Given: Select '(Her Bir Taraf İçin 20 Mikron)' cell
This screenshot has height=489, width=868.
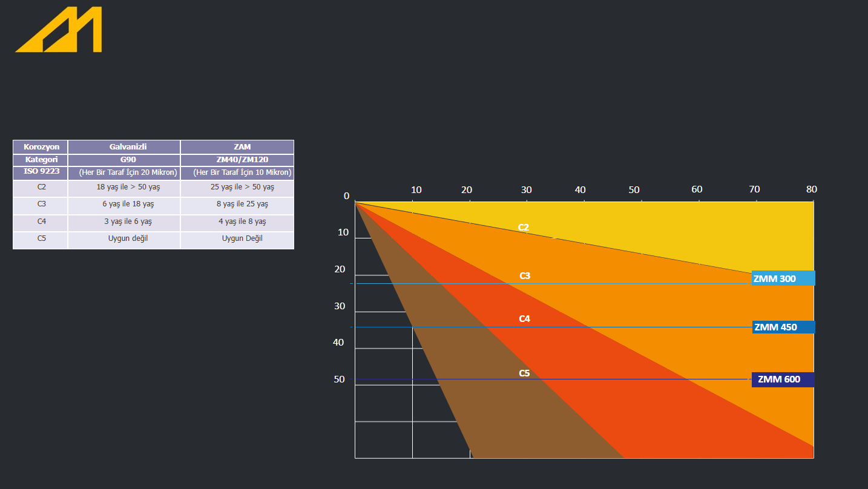Looking at the screenshot, I should point(124,172).
